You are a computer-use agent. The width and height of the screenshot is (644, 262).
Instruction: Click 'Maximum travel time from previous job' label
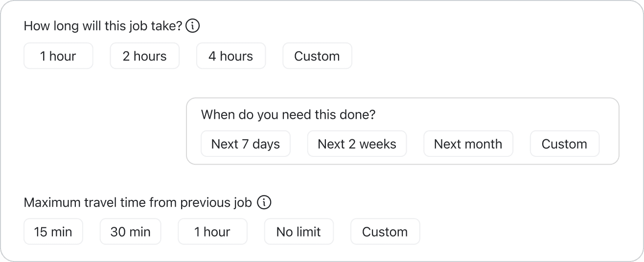(x=138, y=202)
